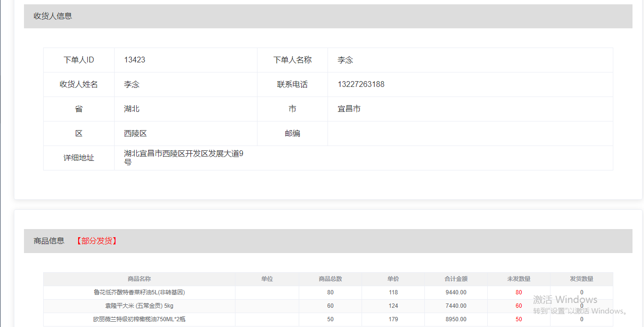Viewport: 644px width, 327px height.
Task: Click the 未发数量 column header
Action: (518, 279)
